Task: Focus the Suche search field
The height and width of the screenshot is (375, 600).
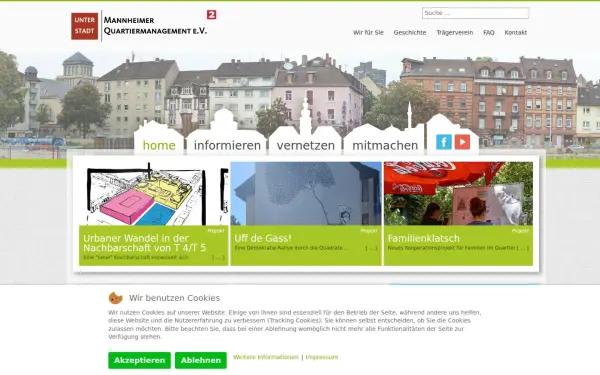Action: pos(476,13)
